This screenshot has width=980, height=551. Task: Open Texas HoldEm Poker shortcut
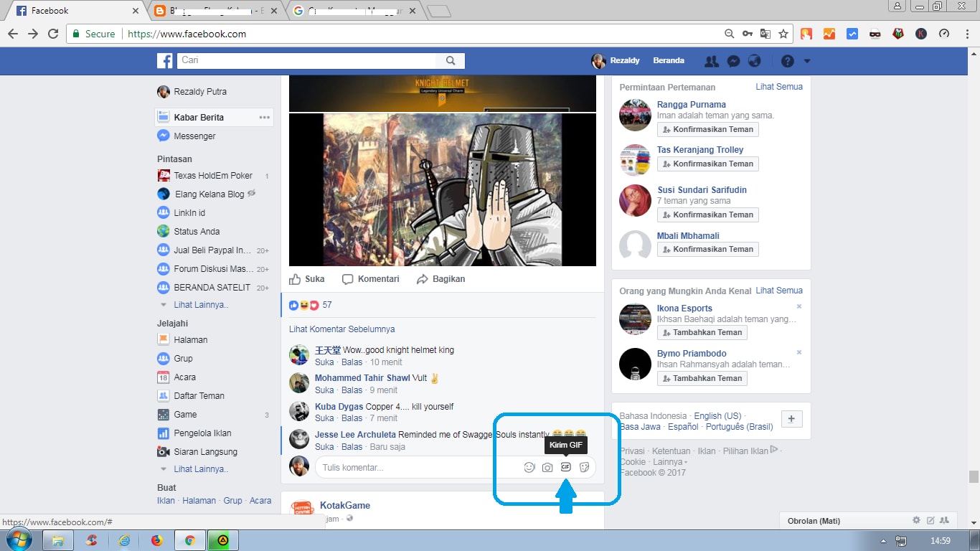tap(212, 176)
